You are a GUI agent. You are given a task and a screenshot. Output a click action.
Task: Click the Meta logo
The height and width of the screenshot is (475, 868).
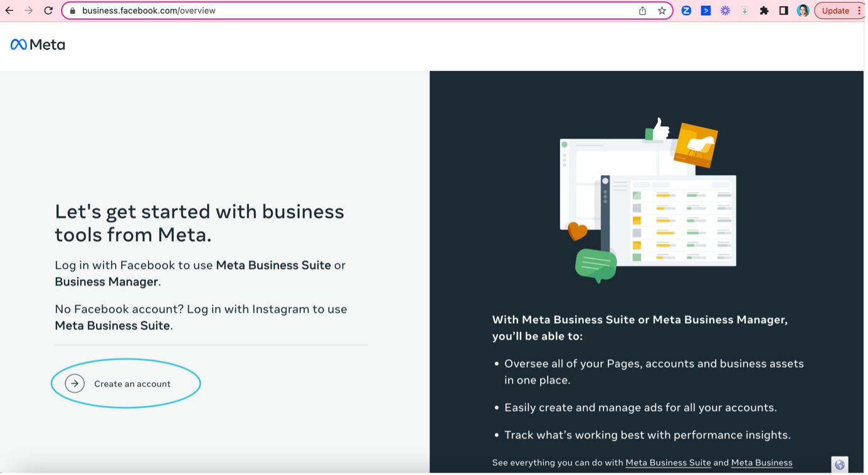(38, 45)
